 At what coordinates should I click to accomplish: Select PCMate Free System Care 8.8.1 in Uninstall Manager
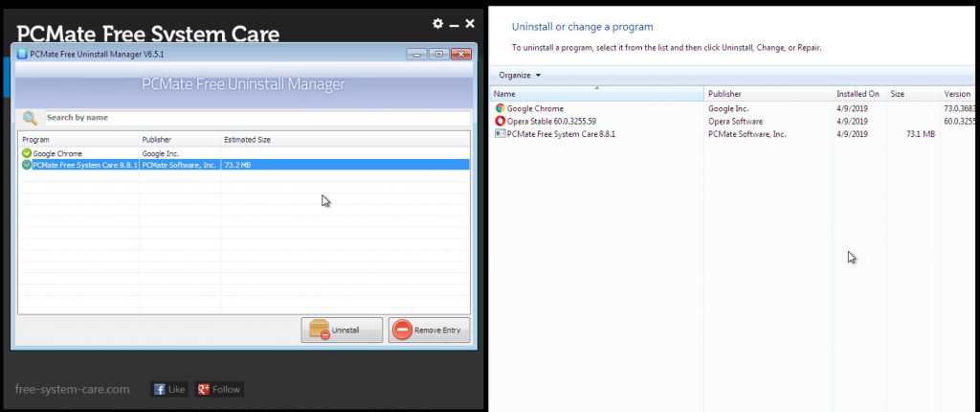pyautogui.click(x=244, y=165)
